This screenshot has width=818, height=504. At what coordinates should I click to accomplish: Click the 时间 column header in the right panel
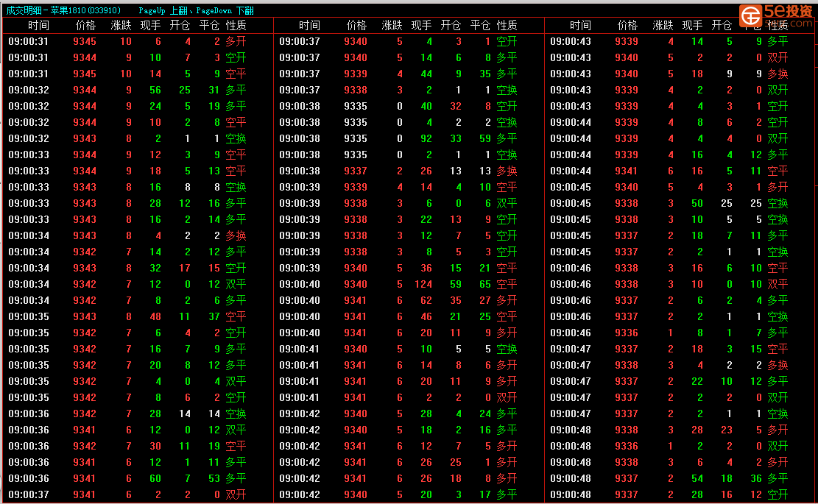coord(580,26)
